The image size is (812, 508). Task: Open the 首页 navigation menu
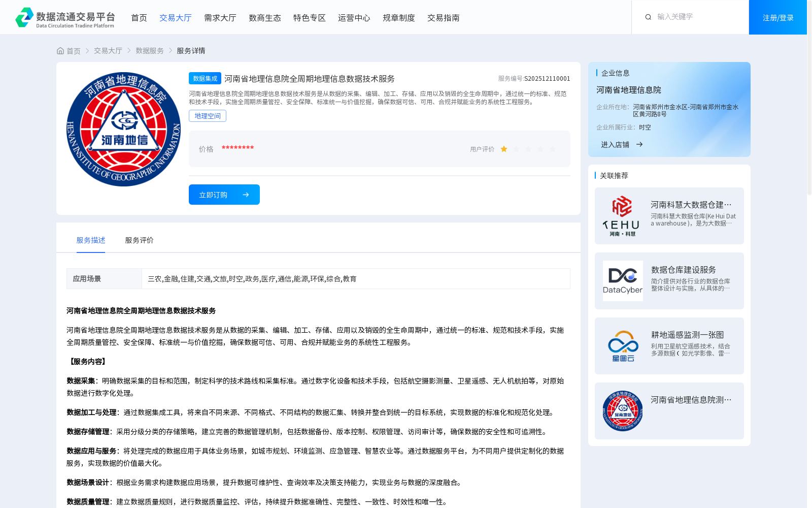139,18
